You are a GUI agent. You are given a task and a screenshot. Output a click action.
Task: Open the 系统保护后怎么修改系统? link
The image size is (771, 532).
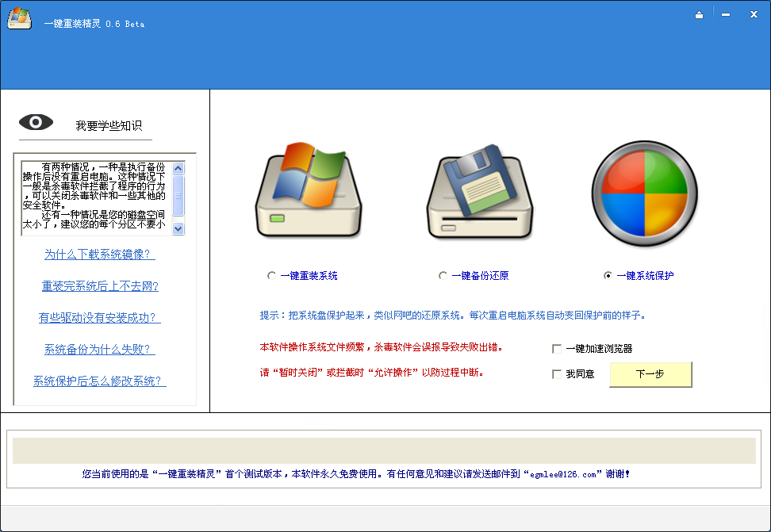coord(100,381)
